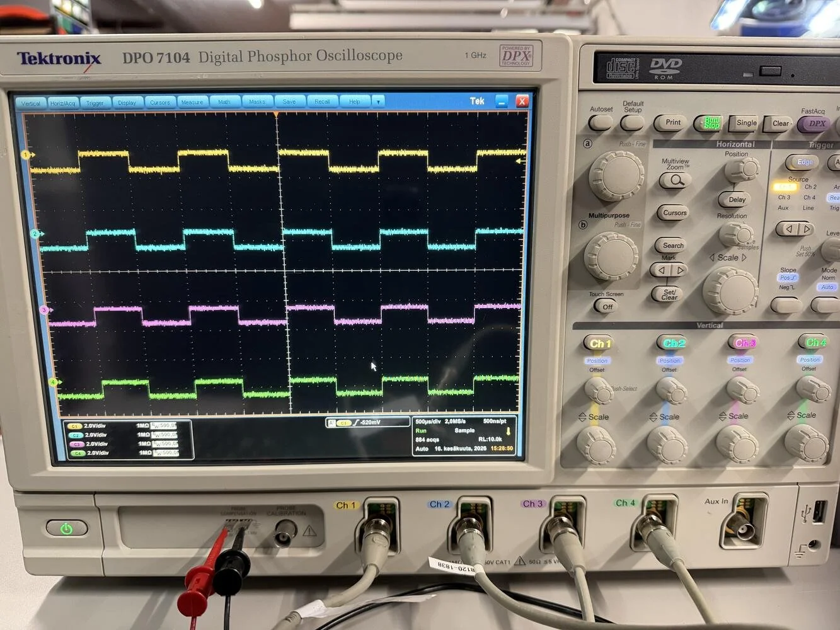This screenshot has width=840, height=630.
Task: Push the DVD drive eject button
Action: point(769,71)
